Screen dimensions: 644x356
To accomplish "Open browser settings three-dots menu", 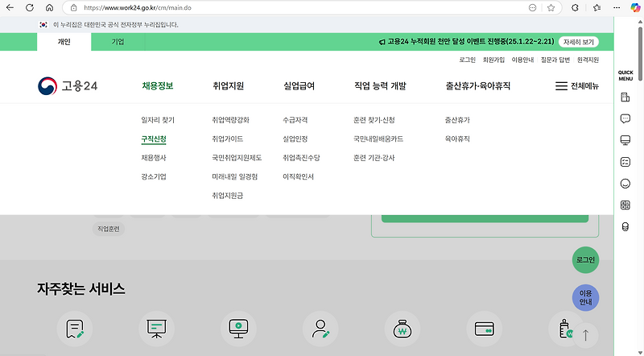I will [617, 7].
